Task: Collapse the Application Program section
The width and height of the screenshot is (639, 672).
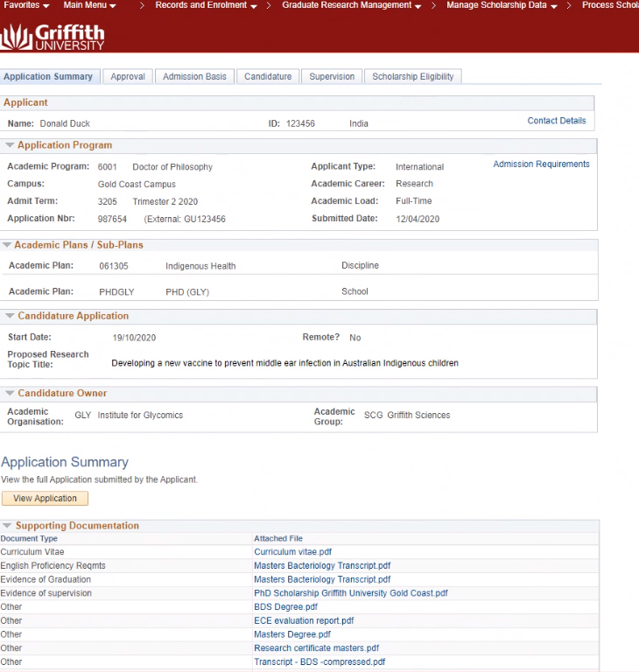Action: (x=11, y=145)
